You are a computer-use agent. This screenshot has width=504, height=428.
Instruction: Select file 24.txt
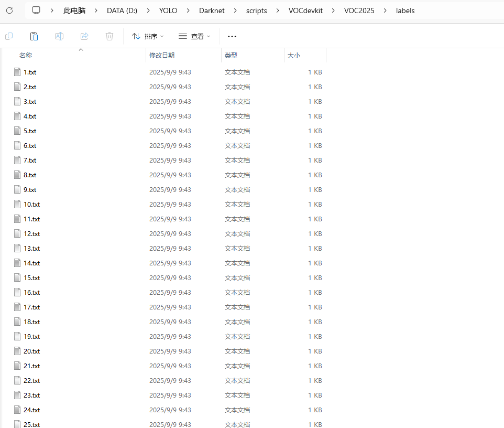click(32, 410)
